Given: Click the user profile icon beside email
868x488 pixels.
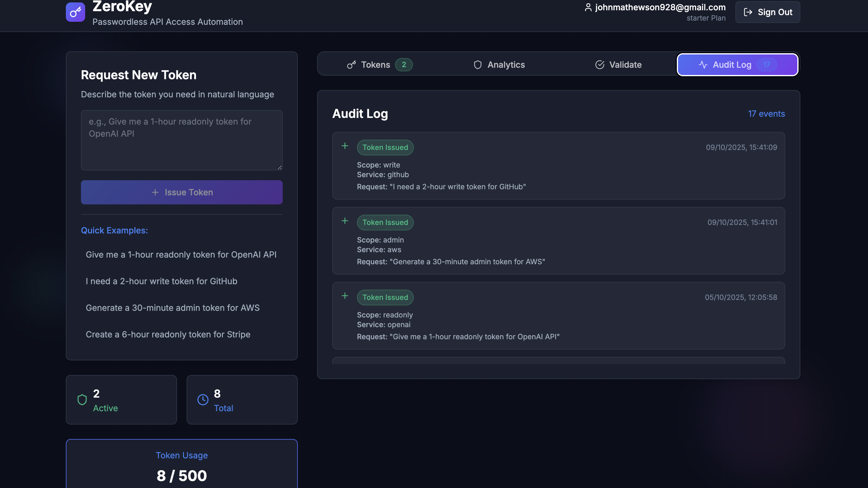Looking at the screenshot, I should (588, 8).
